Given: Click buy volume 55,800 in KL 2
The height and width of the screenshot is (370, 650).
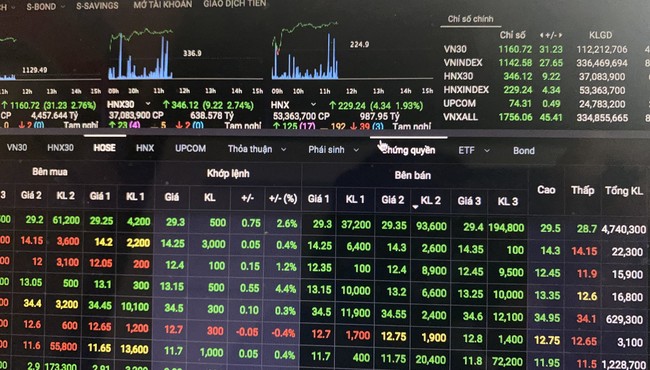Looking at the screenshot, I should pos(63,346).
